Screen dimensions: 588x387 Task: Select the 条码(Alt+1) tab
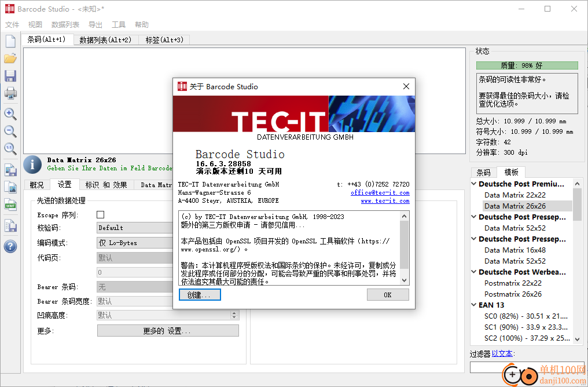point(47,39)
